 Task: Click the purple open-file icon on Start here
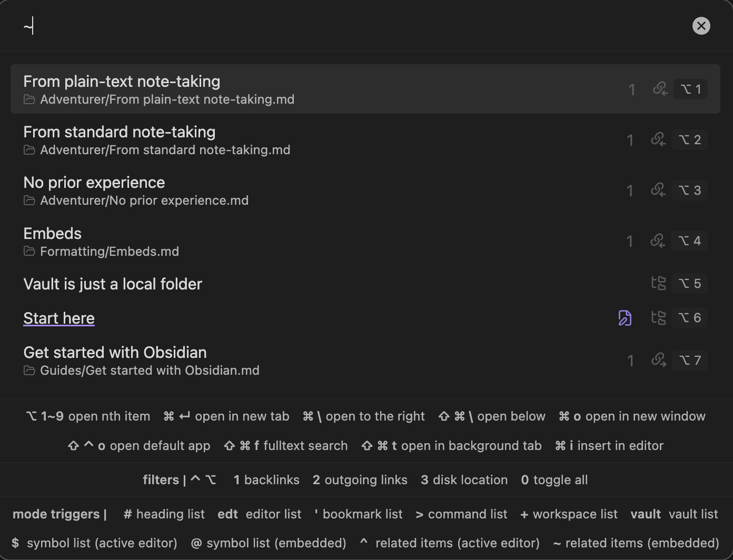625,318
